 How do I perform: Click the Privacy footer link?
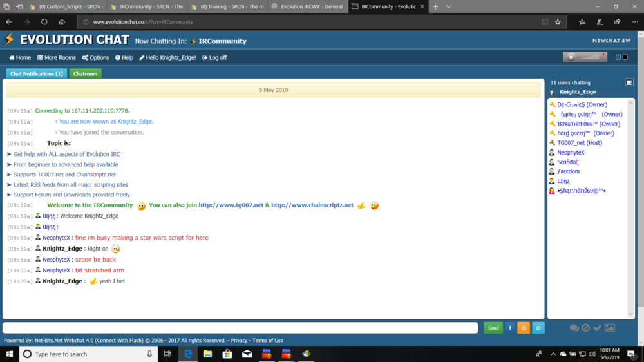239,340
